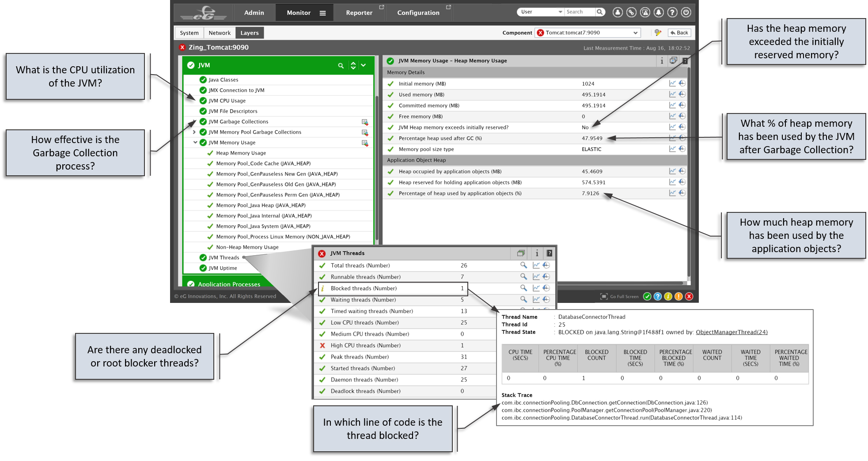Open the User dropdown in search bar
The image size is (868, 461).
click(541, 12)
